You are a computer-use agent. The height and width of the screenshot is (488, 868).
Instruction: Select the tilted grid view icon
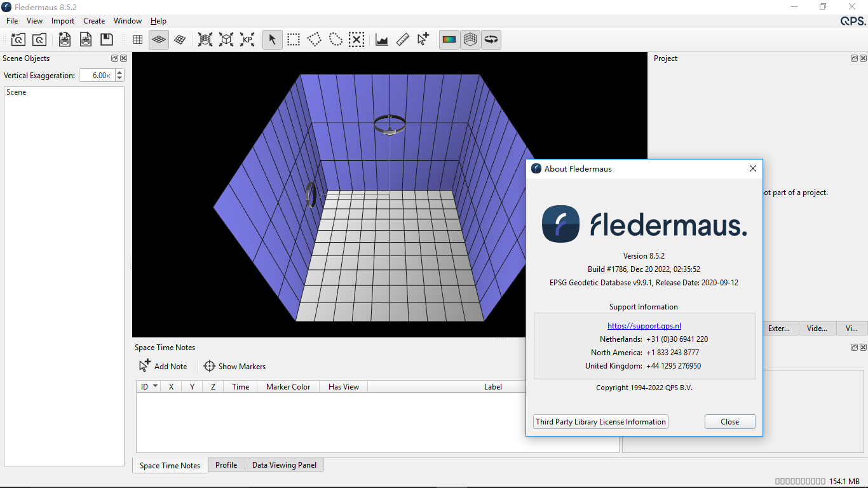point(180,39)
